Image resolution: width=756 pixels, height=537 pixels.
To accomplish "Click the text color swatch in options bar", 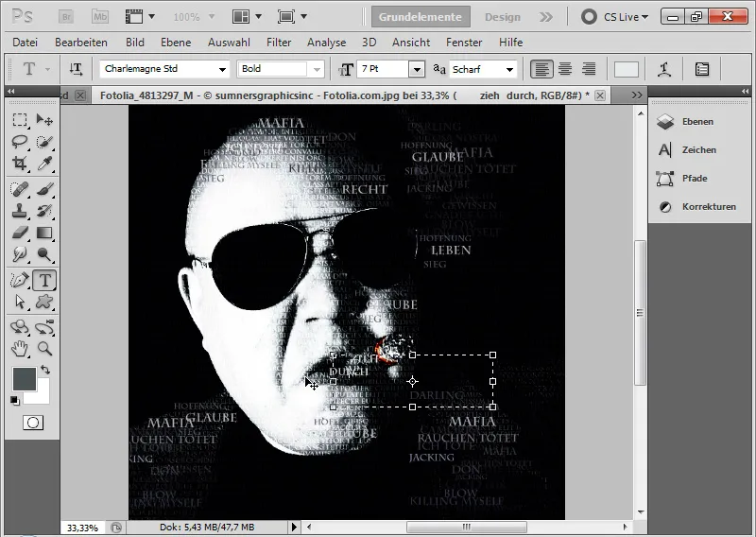I will (x=626, y=69).
